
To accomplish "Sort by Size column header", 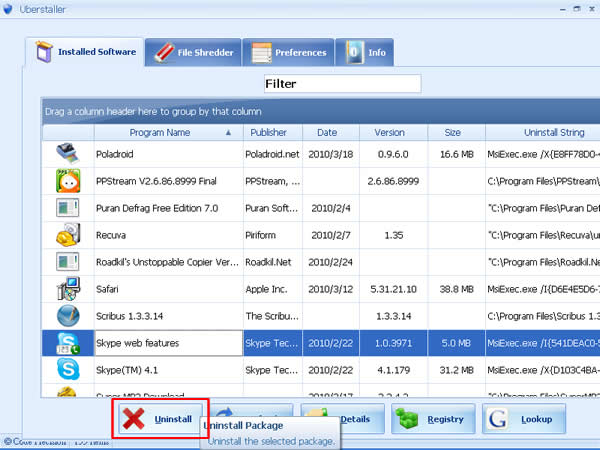I will 457,132.
